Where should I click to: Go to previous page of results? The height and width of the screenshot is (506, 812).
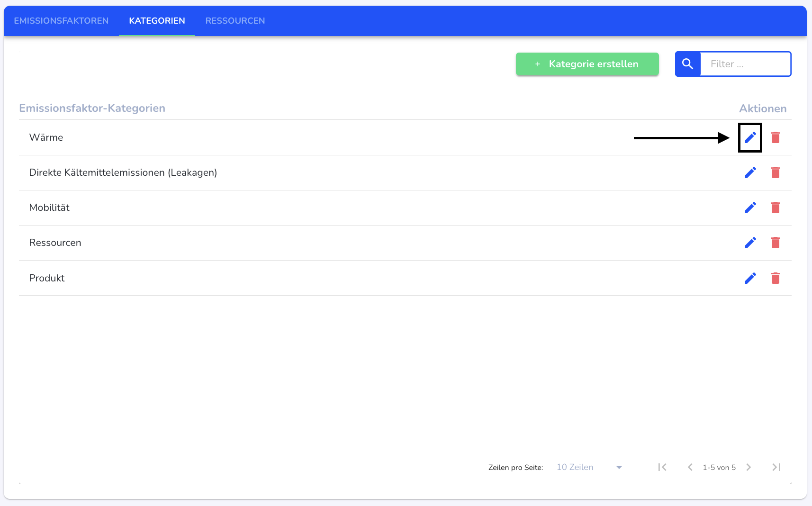(690, 467)
